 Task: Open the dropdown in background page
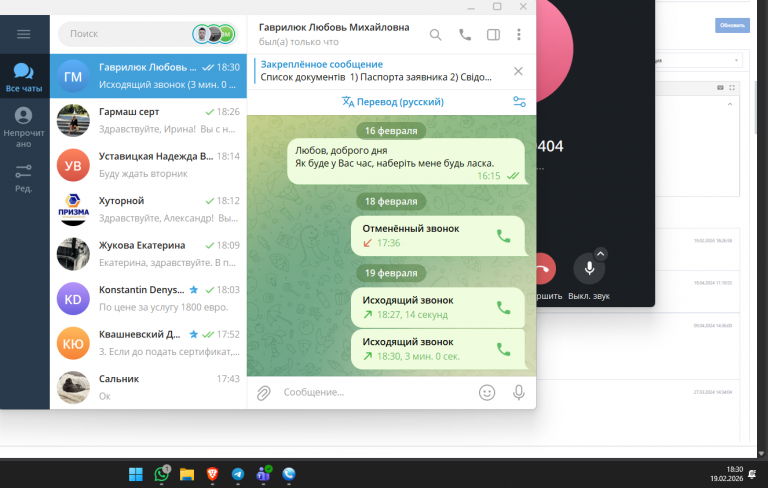tap(700, 60)
